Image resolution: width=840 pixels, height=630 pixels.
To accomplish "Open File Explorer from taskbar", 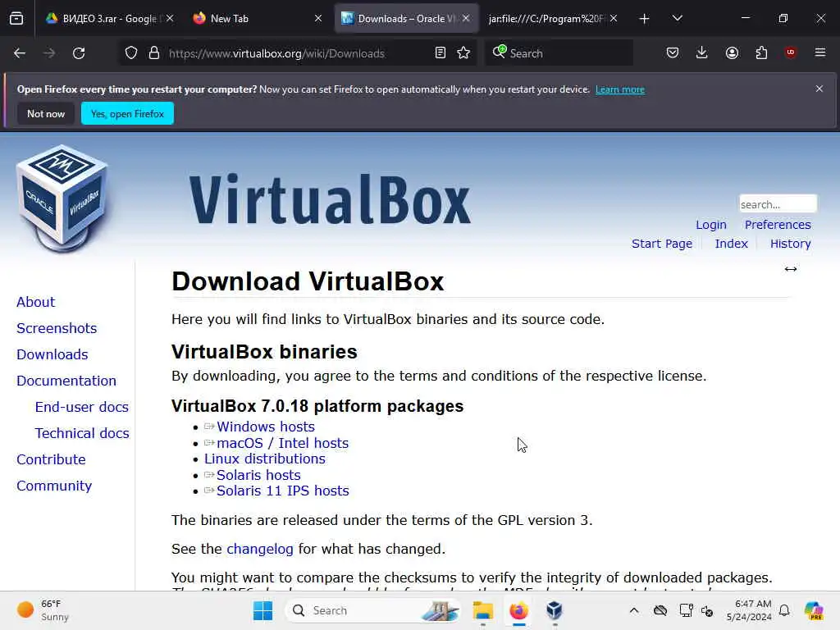I will coord(482,610).
